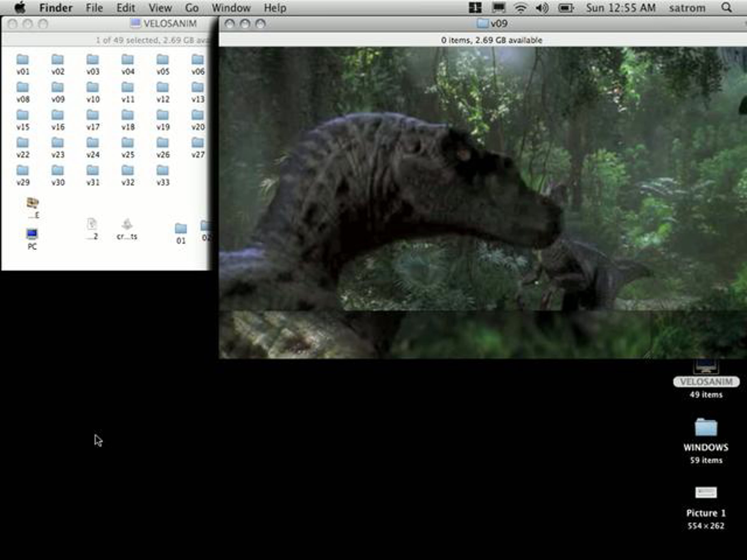
Task: Select folder v26 in VELOSANIM window
Action: (163, 147)
